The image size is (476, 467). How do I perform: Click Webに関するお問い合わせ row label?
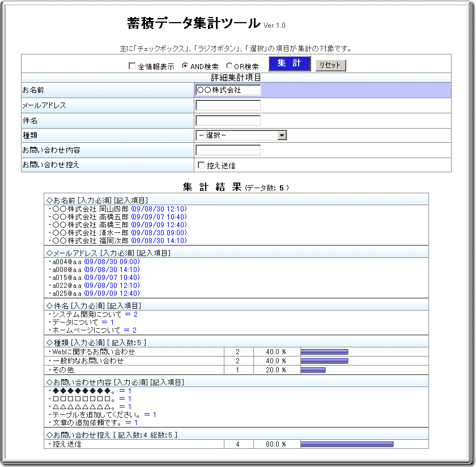pos(92,351)
